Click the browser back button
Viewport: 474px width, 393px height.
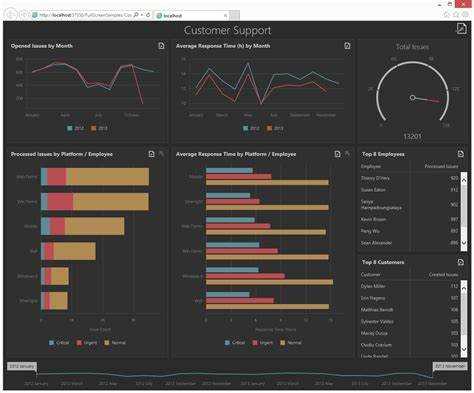(x=11, y=15)
